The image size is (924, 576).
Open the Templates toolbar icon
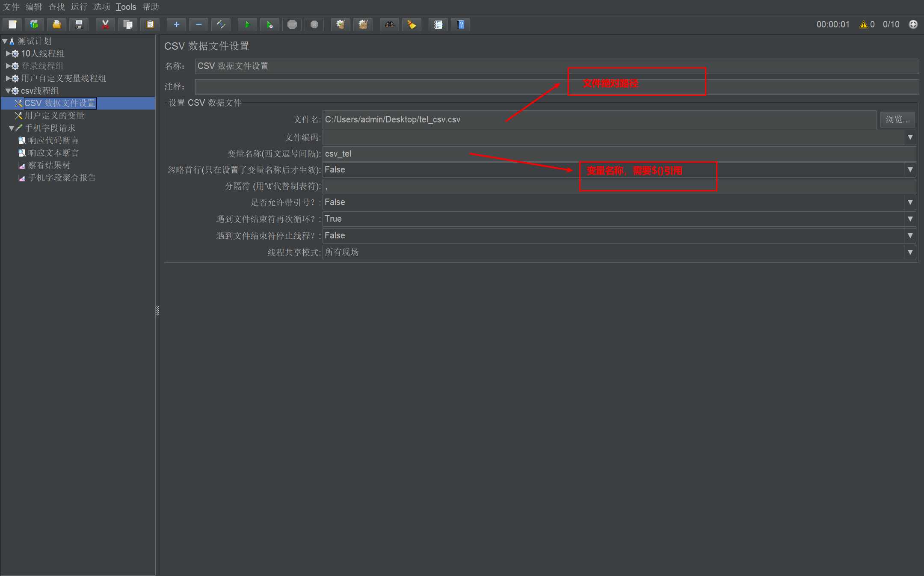(x=34, y=24)
